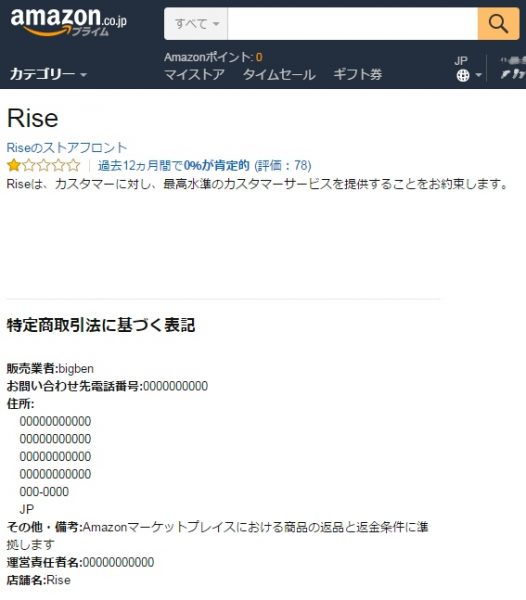The width and height of the screenshot is (526, 600).
Task: Open the language globe icon
Action: click(463, 75)
